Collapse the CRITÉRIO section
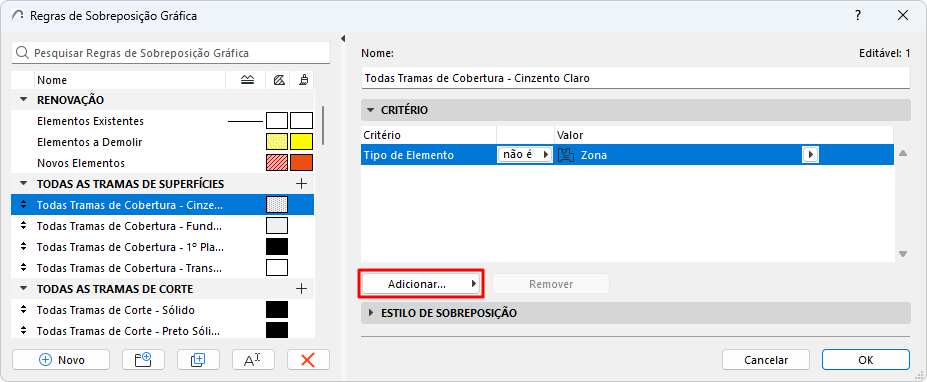The height and width of the screenshot is (382, 927). 371,110
